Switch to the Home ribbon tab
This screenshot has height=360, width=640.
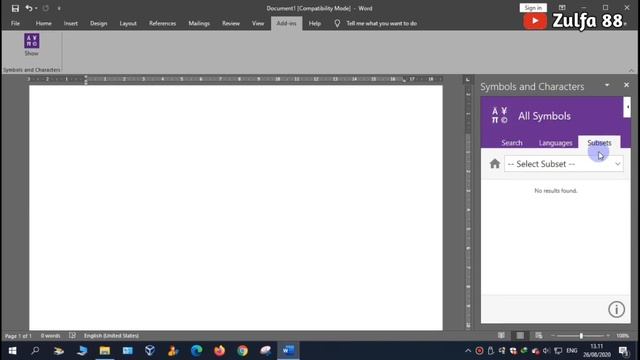[x=43, y=24]
